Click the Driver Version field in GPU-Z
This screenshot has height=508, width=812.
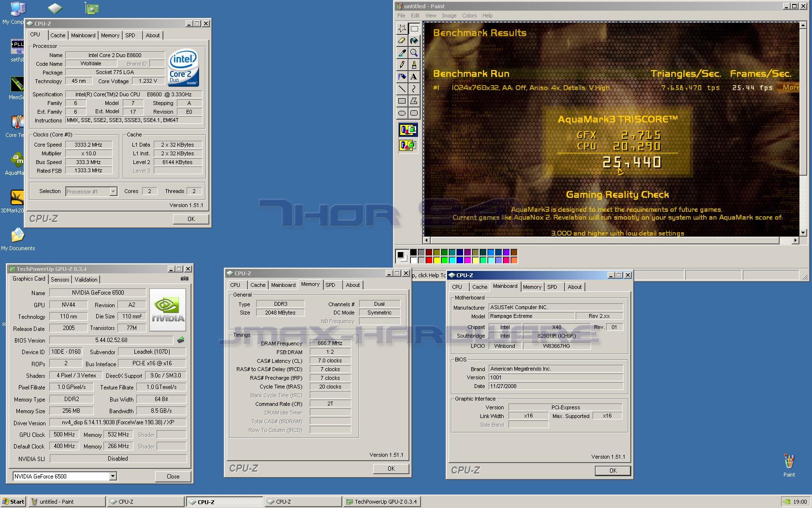118,423
